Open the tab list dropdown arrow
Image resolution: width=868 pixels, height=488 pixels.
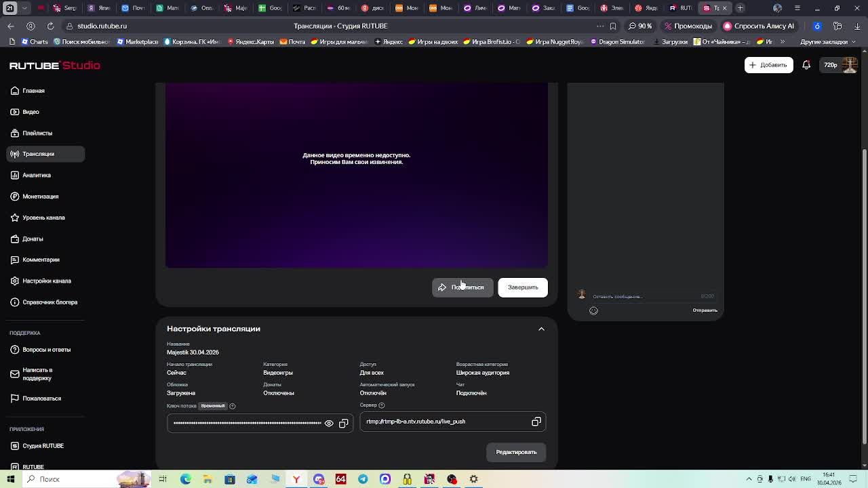(25, 8)
